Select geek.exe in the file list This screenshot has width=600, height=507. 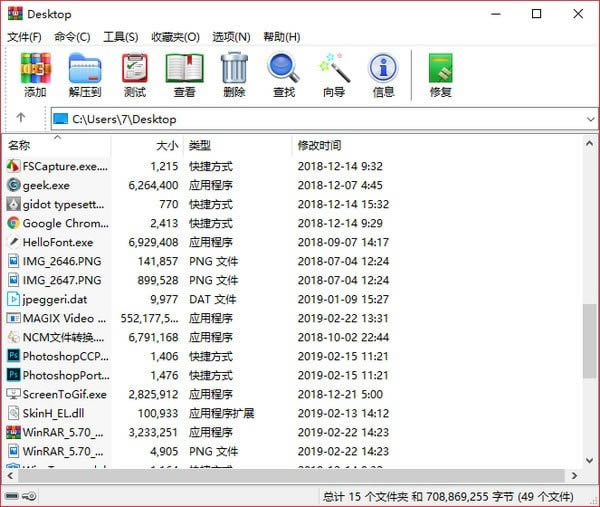(x=46, y=185)
